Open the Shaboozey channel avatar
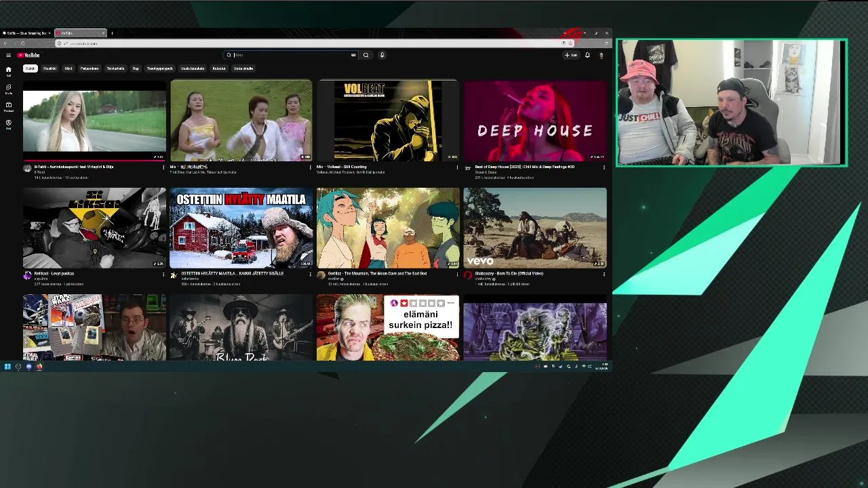868x488 pixels. click(468, 275)
